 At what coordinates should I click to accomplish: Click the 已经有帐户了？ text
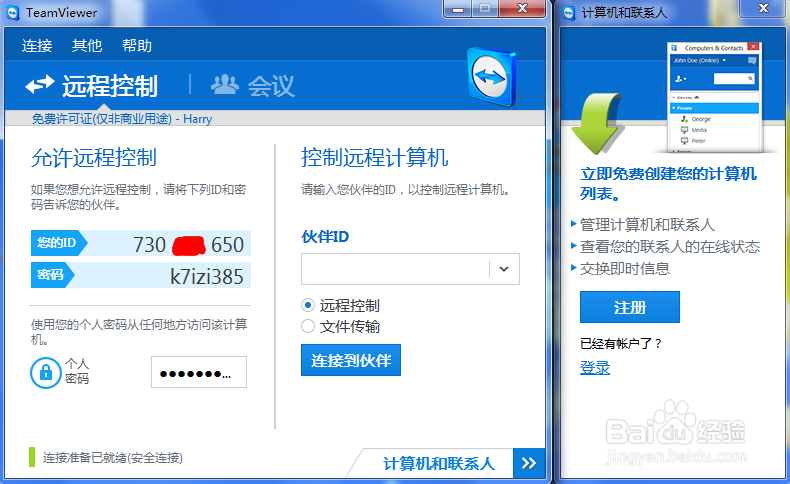(620, 344)
